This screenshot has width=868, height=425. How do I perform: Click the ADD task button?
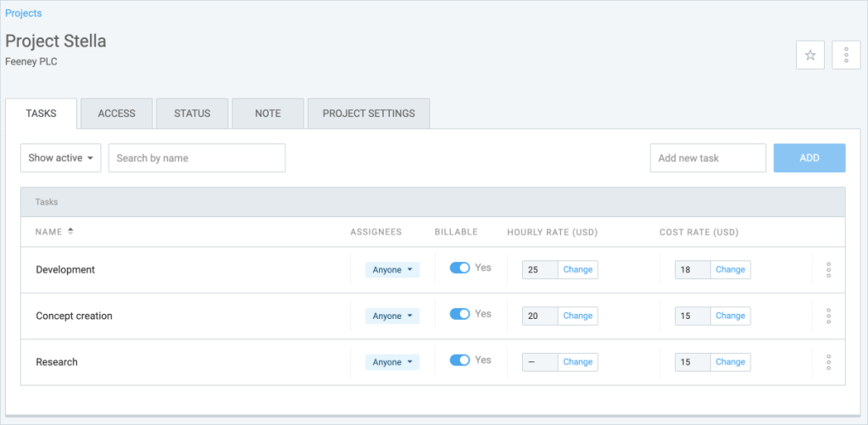pyautogui.click(x=810, y=158)
